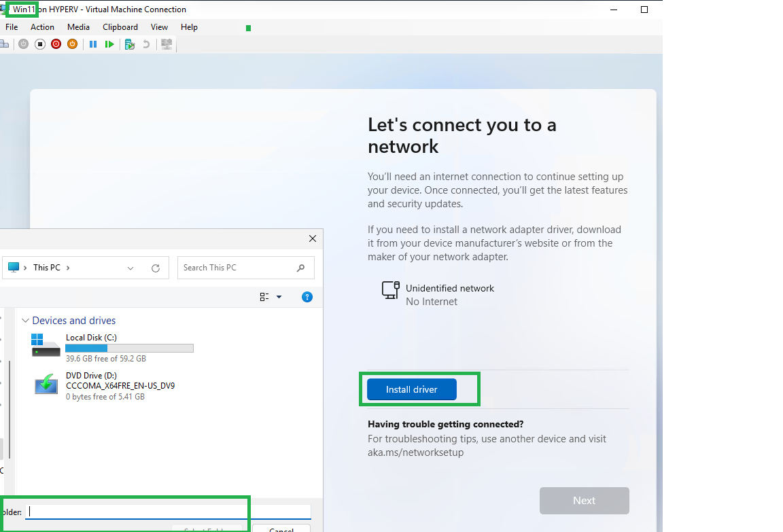Click the search magnifier icon
The image size is (783, 532).
tap(300, 268)
